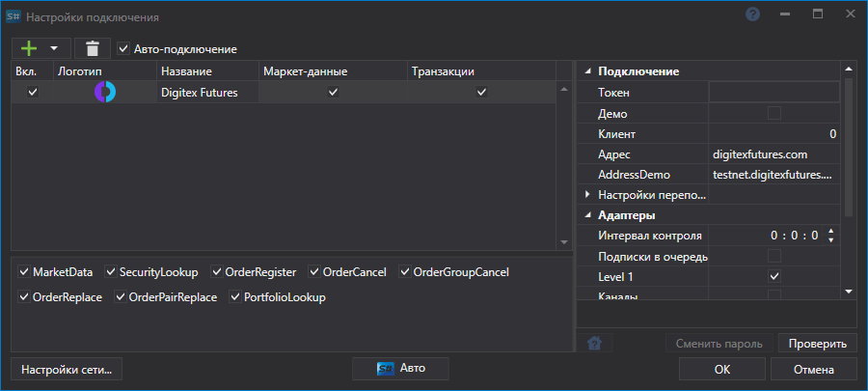Click the Отмена button
This screenshot has height=391, width=868.
click(814, 370)
